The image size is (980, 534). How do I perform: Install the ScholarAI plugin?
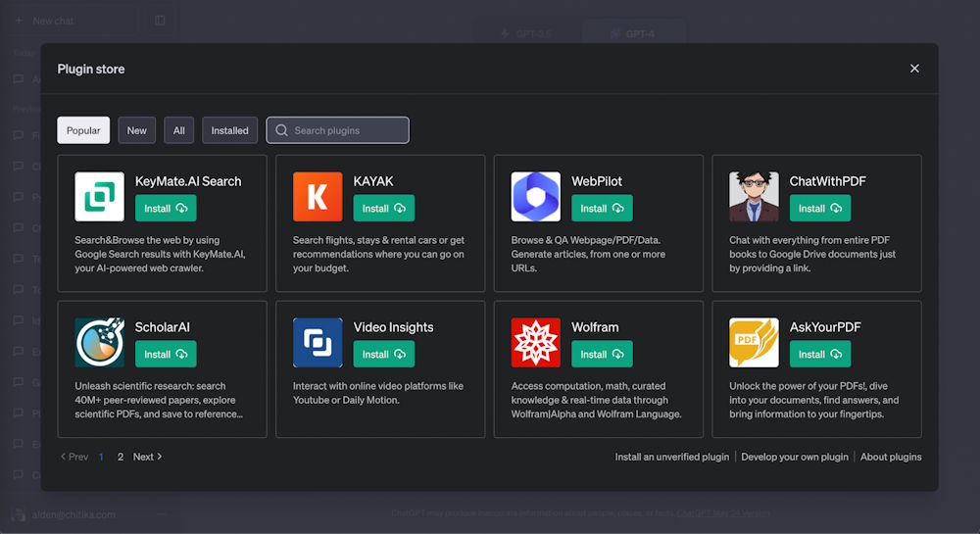point(166,355)
